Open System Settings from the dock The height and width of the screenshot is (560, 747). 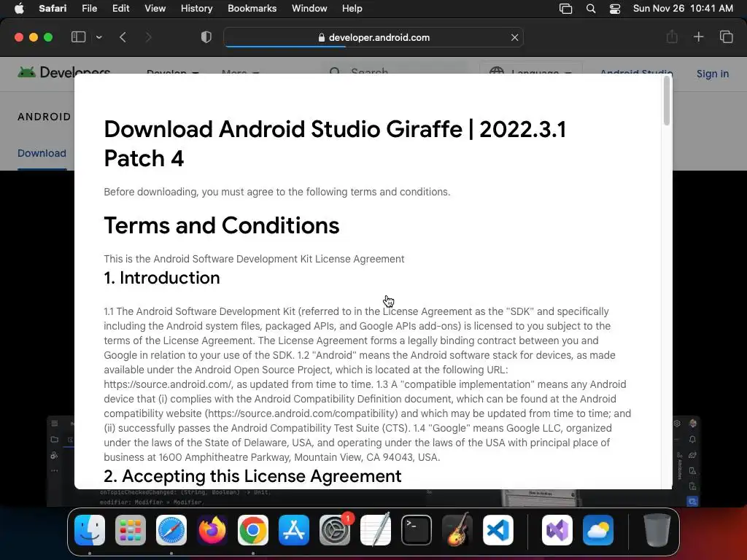point(335,530)
